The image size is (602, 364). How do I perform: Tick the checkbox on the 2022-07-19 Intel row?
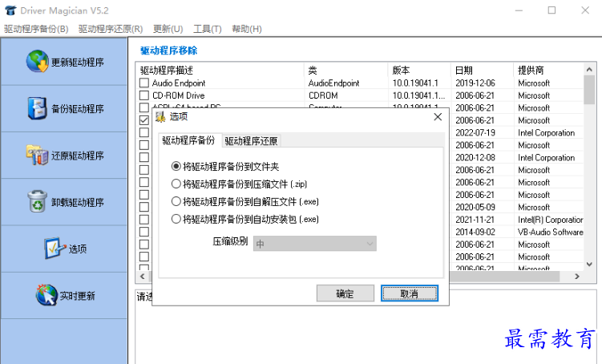pyautogui.click(x=144, y=132)
